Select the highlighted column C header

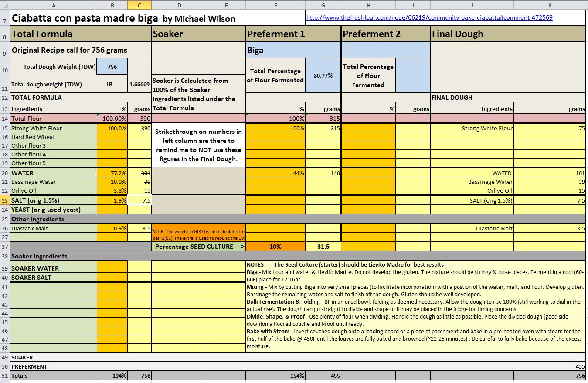(x=139, y=5)
